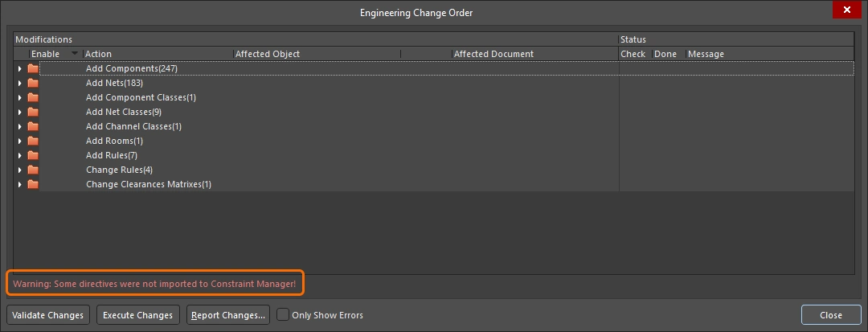
Task: Open Report Changes dialog
Action: tap(228, 315)
